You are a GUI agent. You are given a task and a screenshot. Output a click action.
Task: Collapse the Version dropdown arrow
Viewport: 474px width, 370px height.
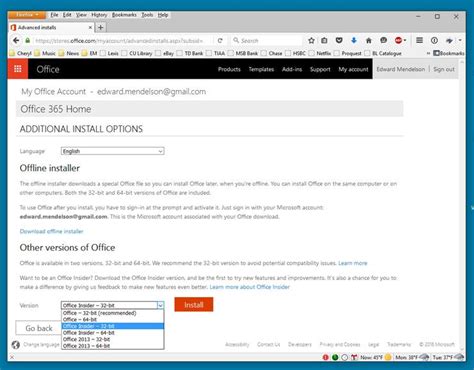(x=160, y=305)
